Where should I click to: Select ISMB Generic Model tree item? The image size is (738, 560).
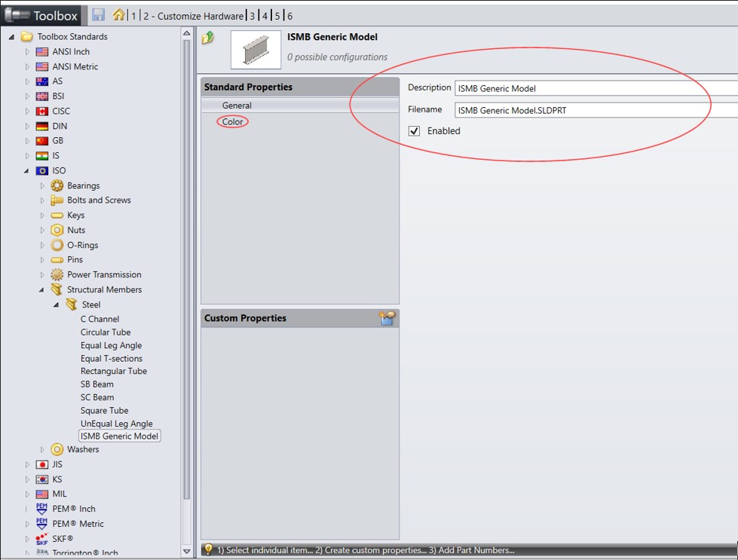tap(120, 436)
